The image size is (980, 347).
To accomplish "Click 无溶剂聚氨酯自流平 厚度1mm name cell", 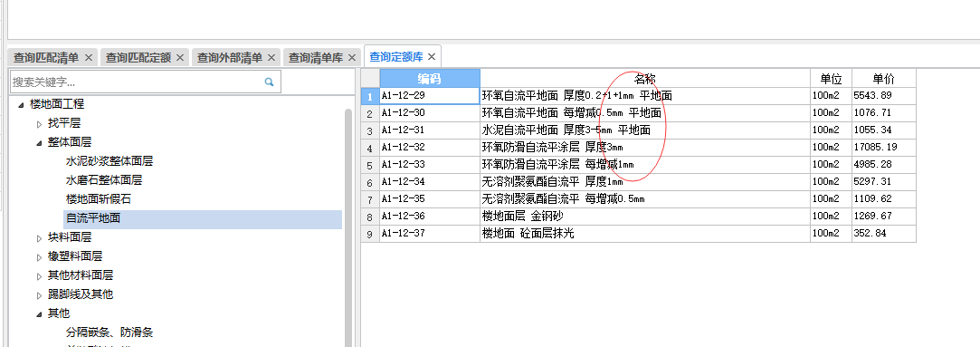I will 644,182.
